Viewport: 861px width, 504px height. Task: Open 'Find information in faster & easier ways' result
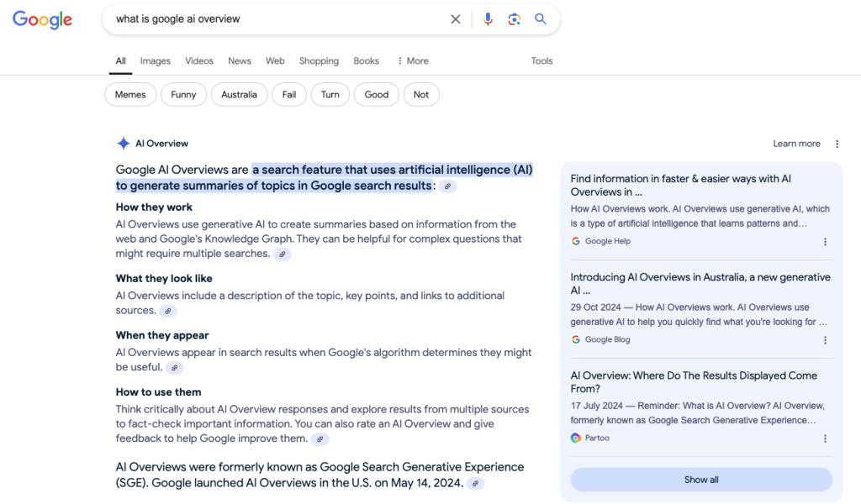[x=681, y=186]
